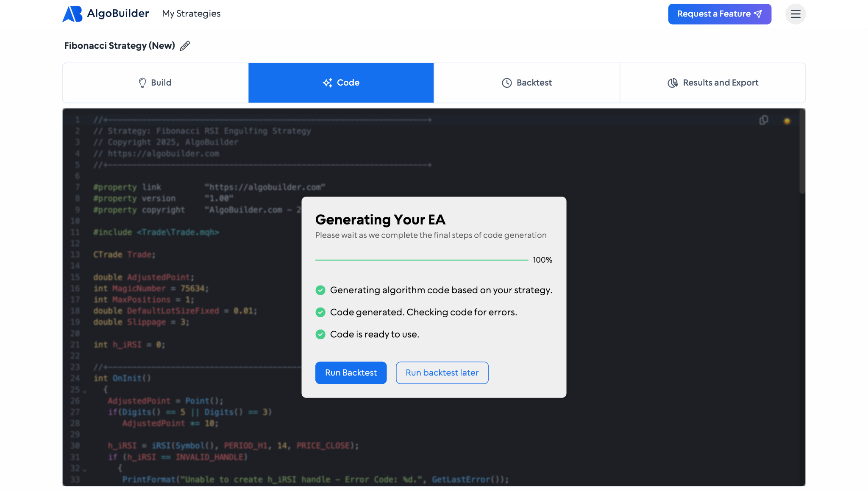Toggle editor light theme sun icon
Image resolution: width=868 pixels, height=491 pixels.
787,121
